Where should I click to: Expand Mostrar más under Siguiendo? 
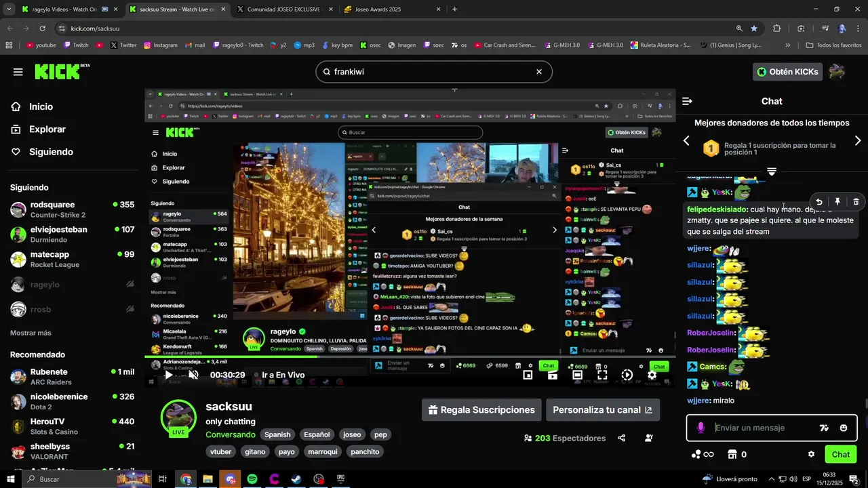(31, 333)
